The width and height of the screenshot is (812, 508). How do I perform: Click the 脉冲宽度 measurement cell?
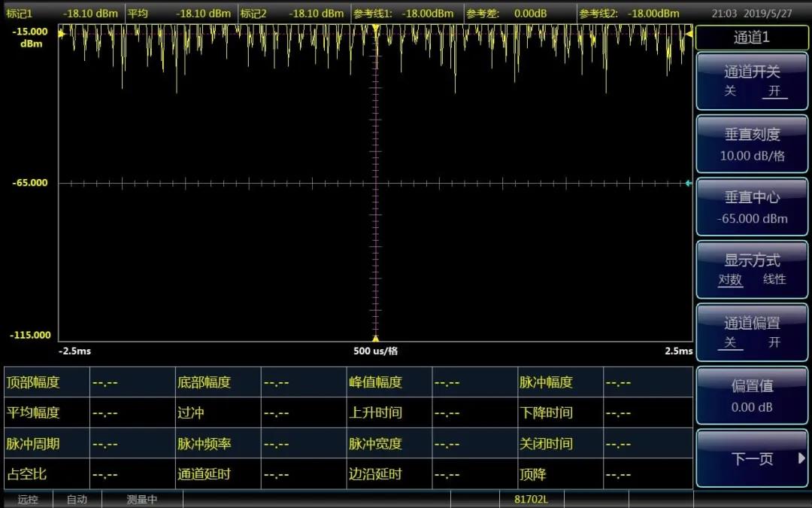point(375,443)
